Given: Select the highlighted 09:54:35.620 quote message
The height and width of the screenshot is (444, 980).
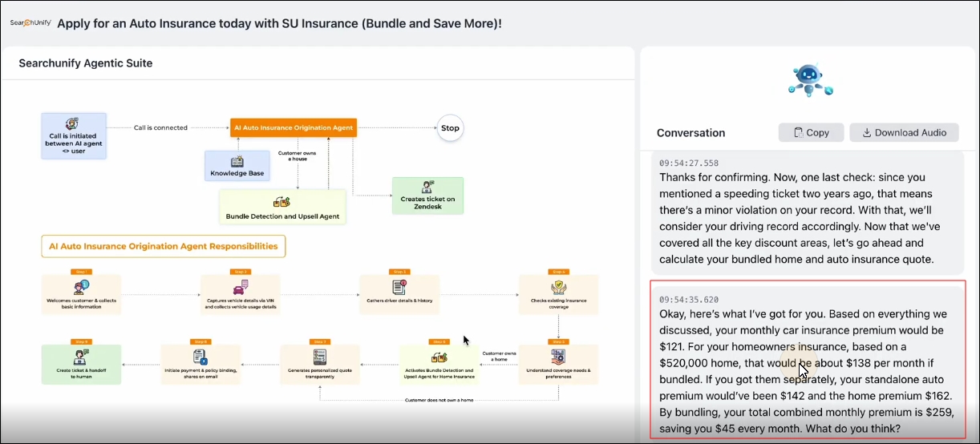Looking at the screenshot, I should [x=808, y=360].
